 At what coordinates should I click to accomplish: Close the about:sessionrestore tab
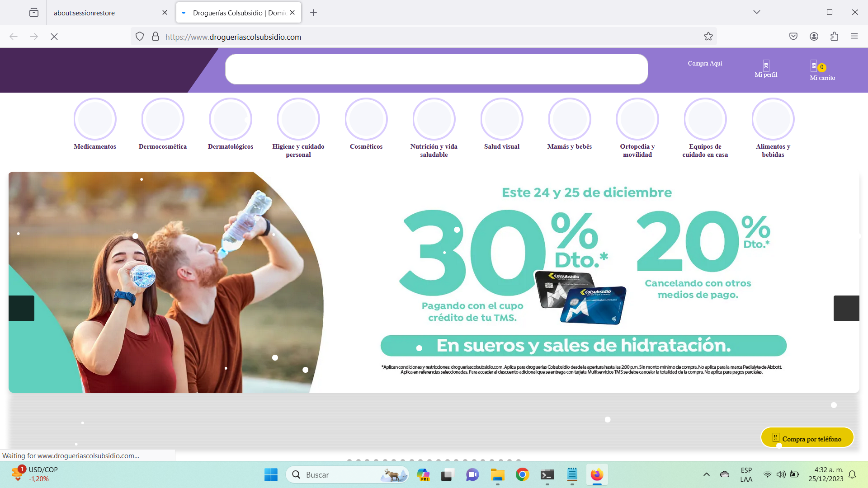(x=165, y=13)
